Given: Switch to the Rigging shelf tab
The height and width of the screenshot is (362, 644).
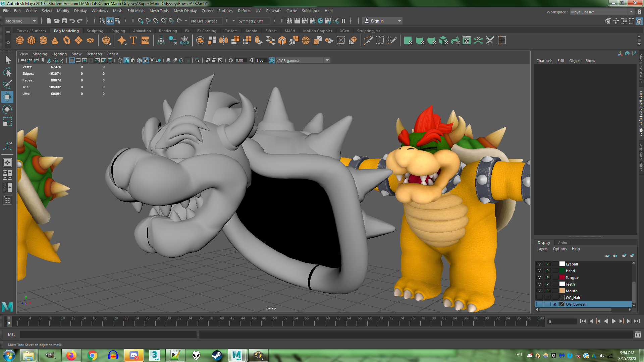Looking at the screenshot, I should [118, 31].
